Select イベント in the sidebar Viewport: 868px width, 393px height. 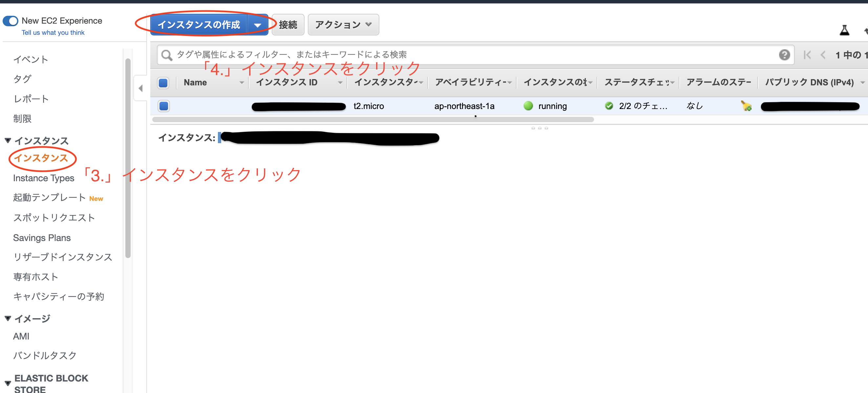pos(31,59)
